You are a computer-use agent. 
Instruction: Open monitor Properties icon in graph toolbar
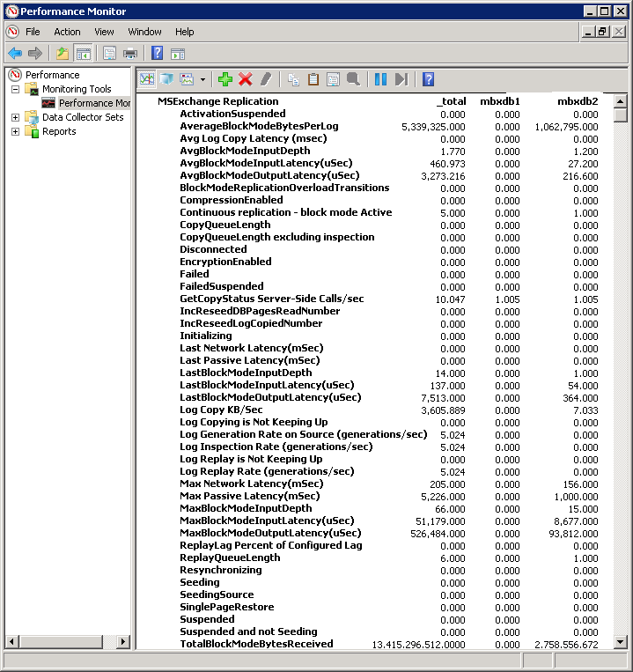click(333, 79)
